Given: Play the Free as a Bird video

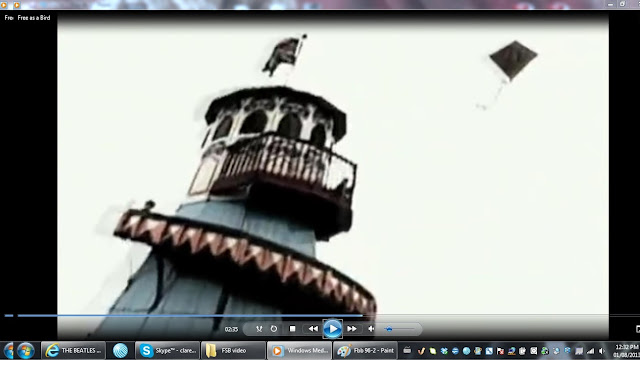Looking at the screenshot, I should 332,329.
